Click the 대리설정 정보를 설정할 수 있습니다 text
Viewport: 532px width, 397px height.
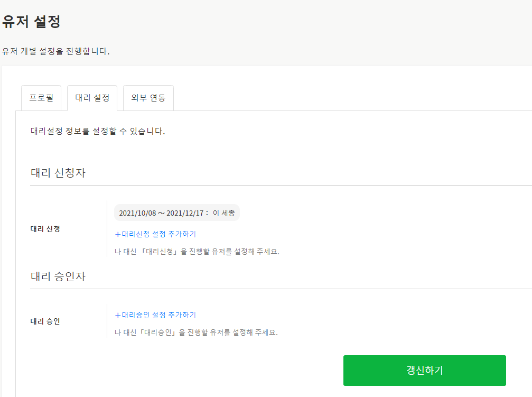point(98,131)
